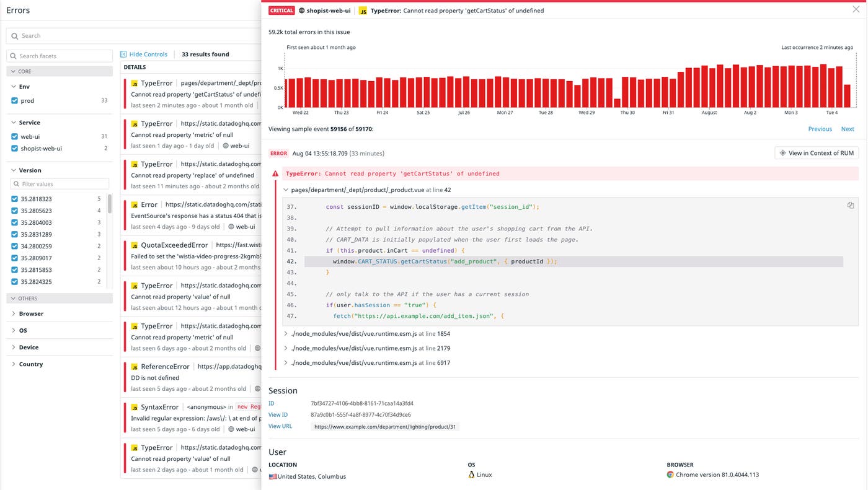Click the Search facets input field
This screenshot has width=868, height=490.
coord(62,56)
